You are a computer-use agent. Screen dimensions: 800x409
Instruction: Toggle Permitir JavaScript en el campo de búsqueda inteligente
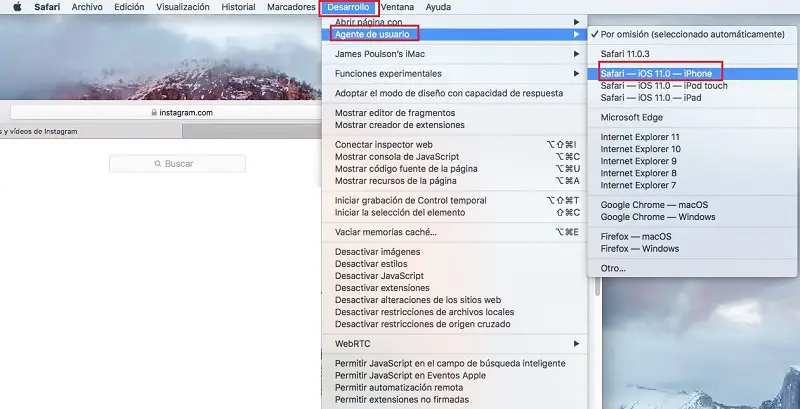(x=455, y=364)
